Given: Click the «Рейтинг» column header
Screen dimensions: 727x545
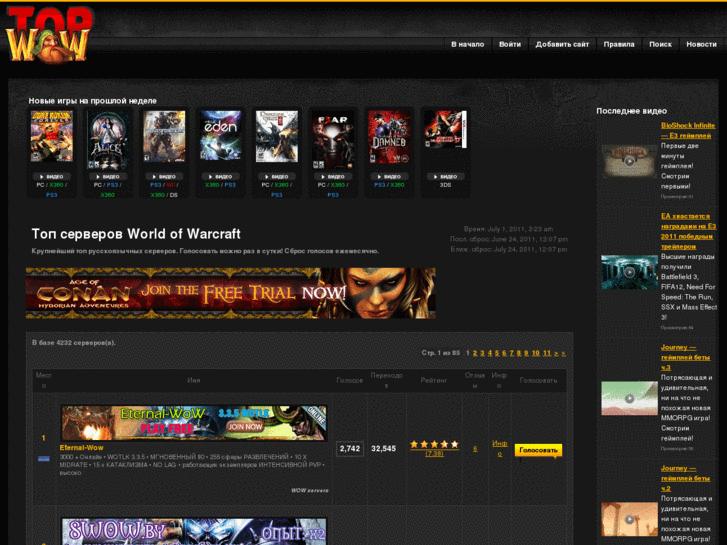Looking at the screenshot, I should click(x=434, y=380).
